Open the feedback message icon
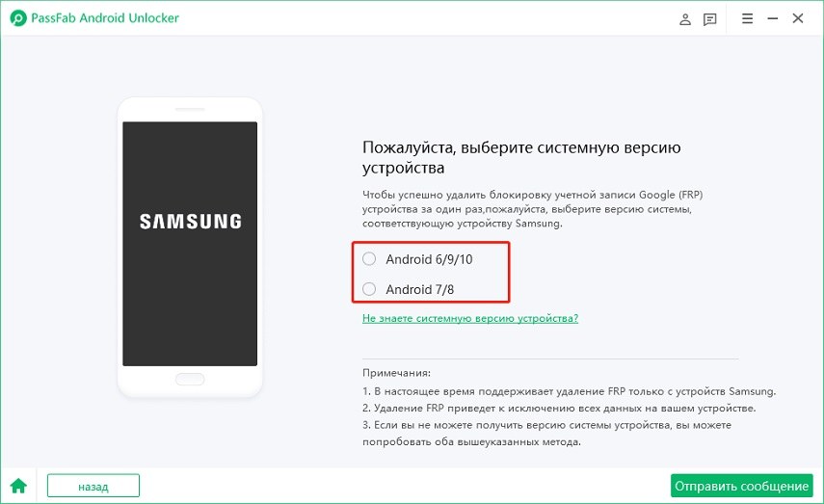Image resolution: width=824 pixels, height=504 pixels. point(709,19)
